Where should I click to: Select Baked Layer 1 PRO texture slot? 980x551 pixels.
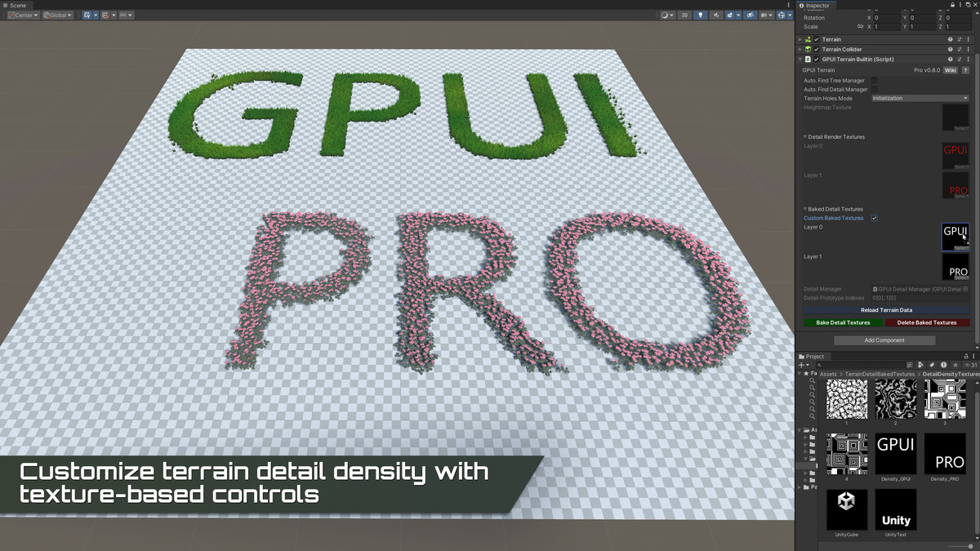pyautogui.click(x=955, y=267)
